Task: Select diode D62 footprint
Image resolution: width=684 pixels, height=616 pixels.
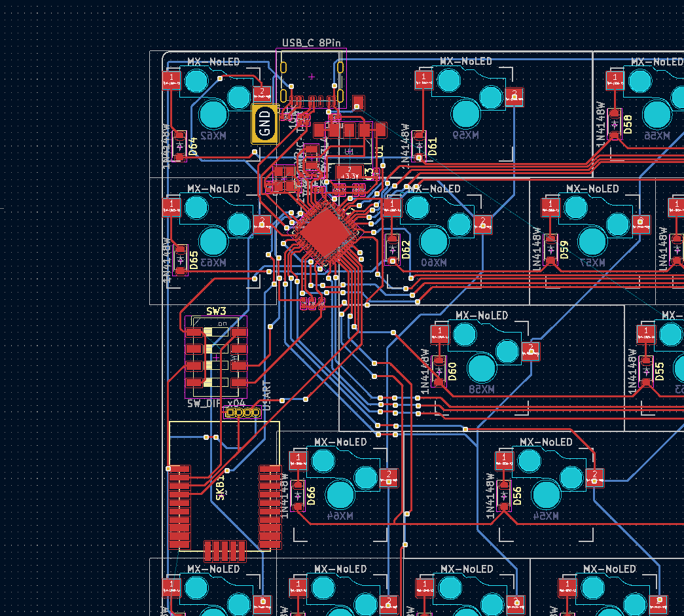Action: [x=393, y=249]
